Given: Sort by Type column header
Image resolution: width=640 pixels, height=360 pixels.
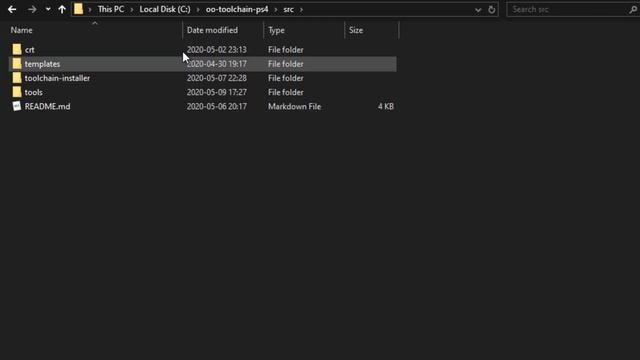Looking at the screenshot, I should [x=276, y=30].
